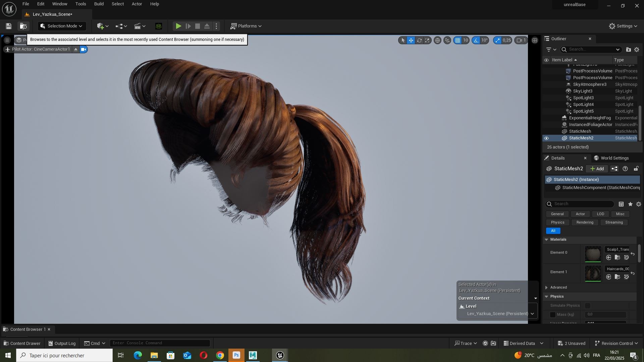Open the quick add actor icon menu
Viewport: 644px width, 362px height.
103,26
